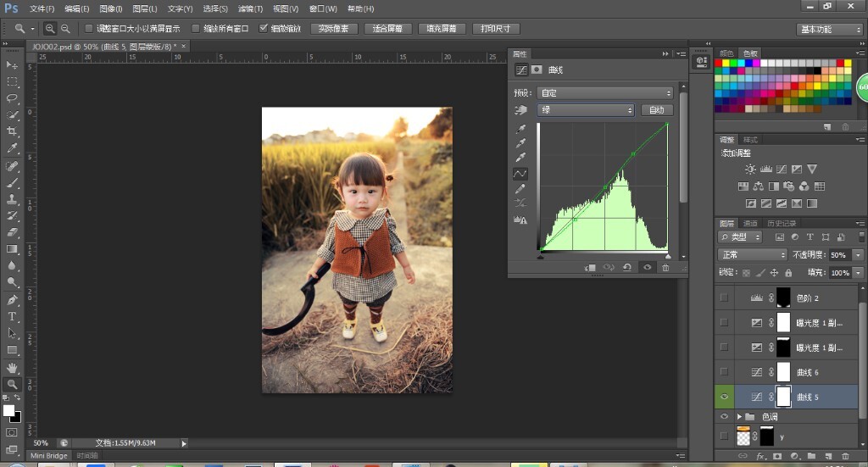
Task: Switch to 通道 tab
Action: click(x=750, y=223)
